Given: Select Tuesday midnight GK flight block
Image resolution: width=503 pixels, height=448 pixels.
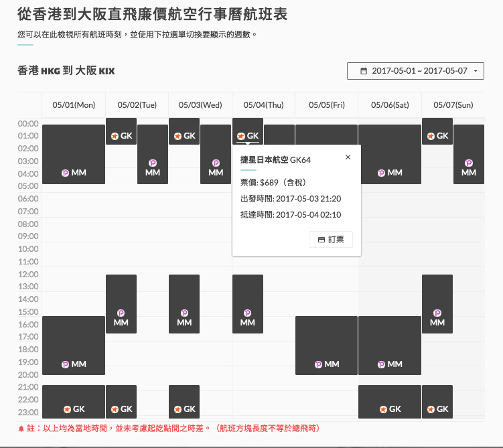Looking at the screenshot, I should (121, 131).
